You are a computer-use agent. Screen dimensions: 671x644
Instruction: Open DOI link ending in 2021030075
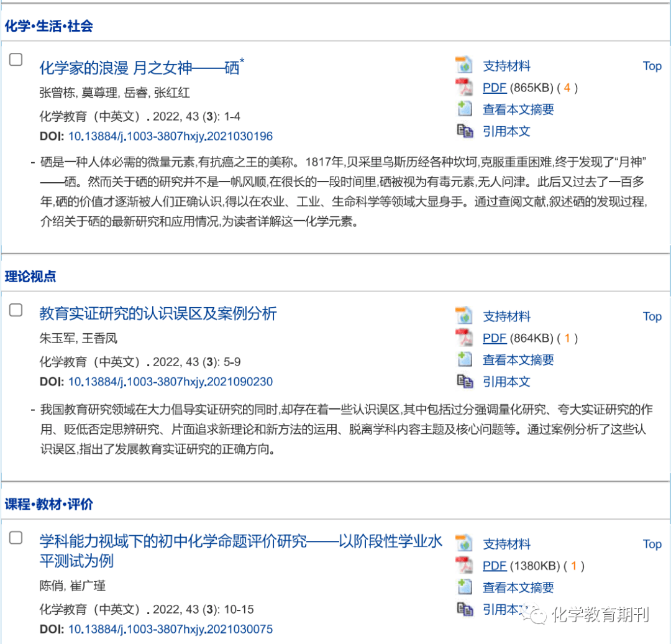coord(170,629)
